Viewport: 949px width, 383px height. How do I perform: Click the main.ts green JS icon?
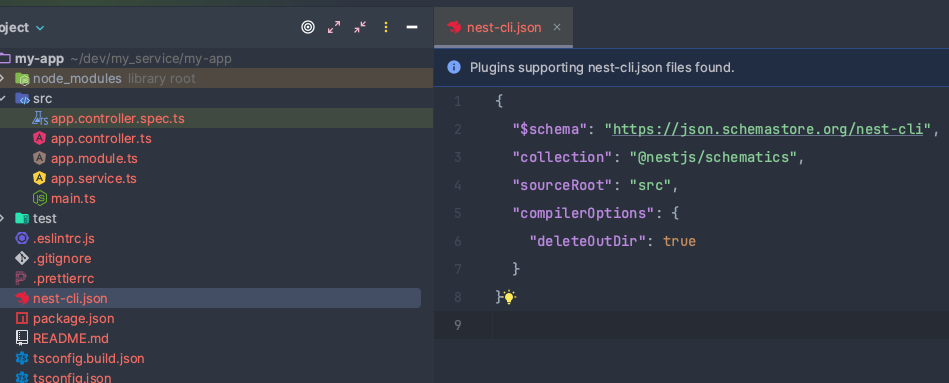(39, 198)
